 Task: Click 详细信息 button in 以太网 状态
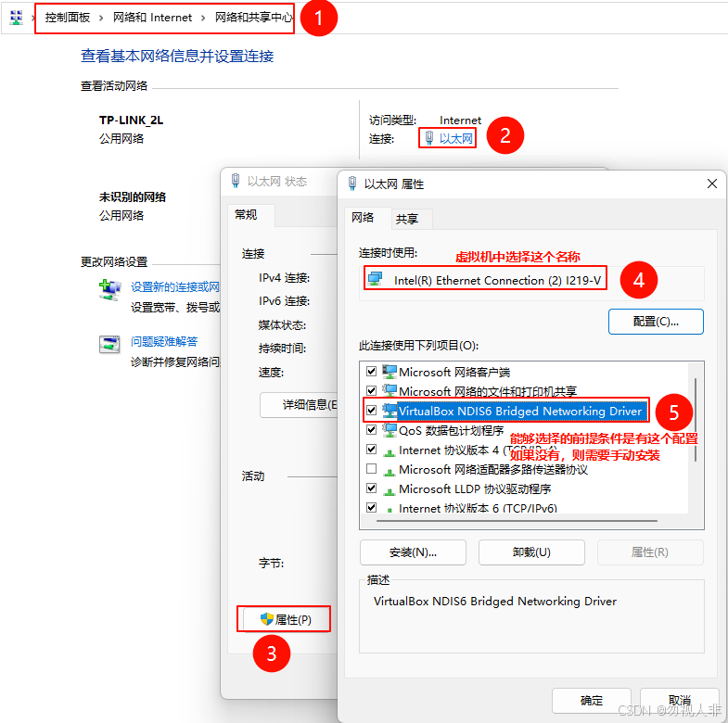coord(299,405)
